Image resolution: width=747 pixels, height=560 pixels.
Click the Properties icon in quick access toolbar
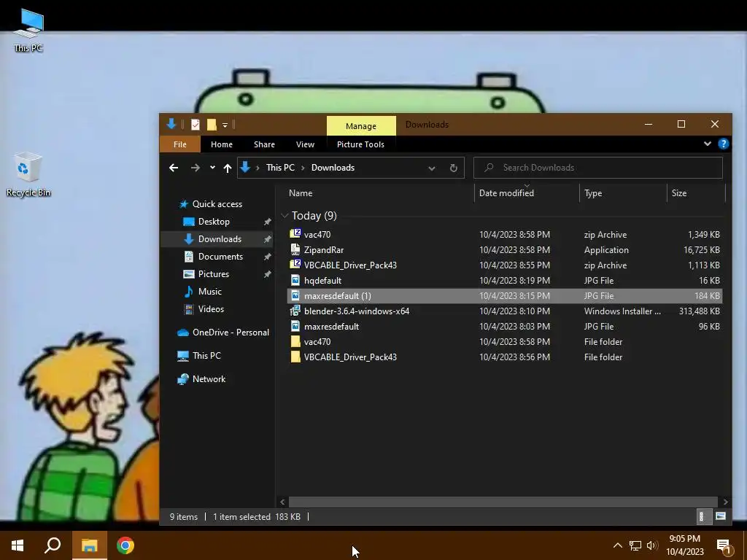(196, 125)
